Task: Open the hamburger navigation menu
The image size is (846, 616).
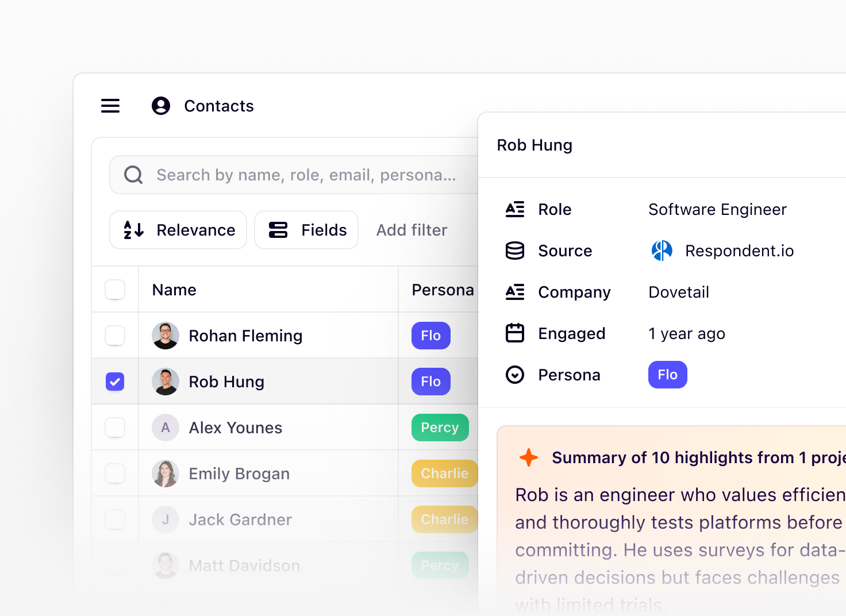Action: [110, 106]
